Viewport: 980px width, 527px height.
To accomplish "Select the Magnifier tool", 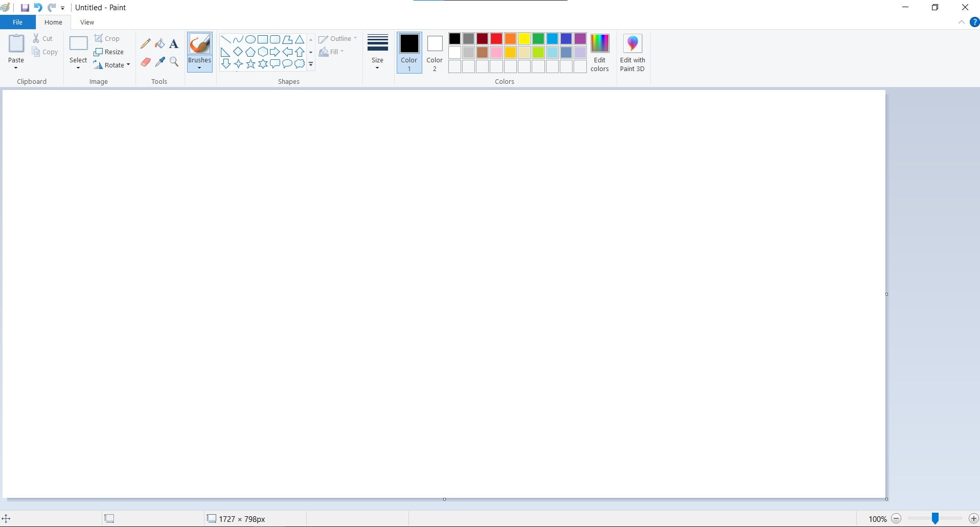I will (174, 62).
